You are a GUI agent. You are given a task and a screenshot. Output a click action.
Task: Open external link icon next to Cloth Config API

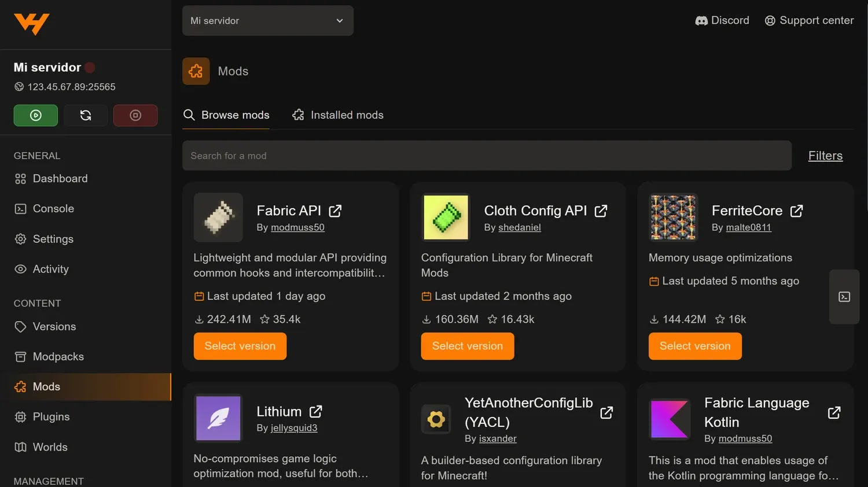click(601, 211)
